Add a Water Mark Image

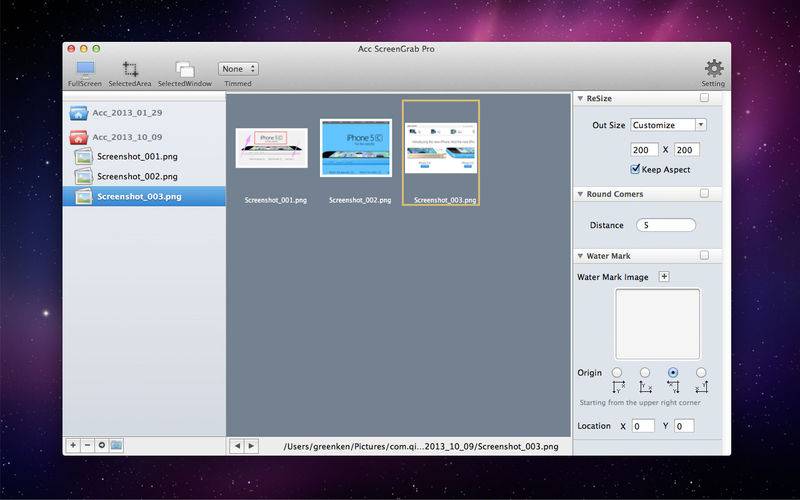coord(664,277)
